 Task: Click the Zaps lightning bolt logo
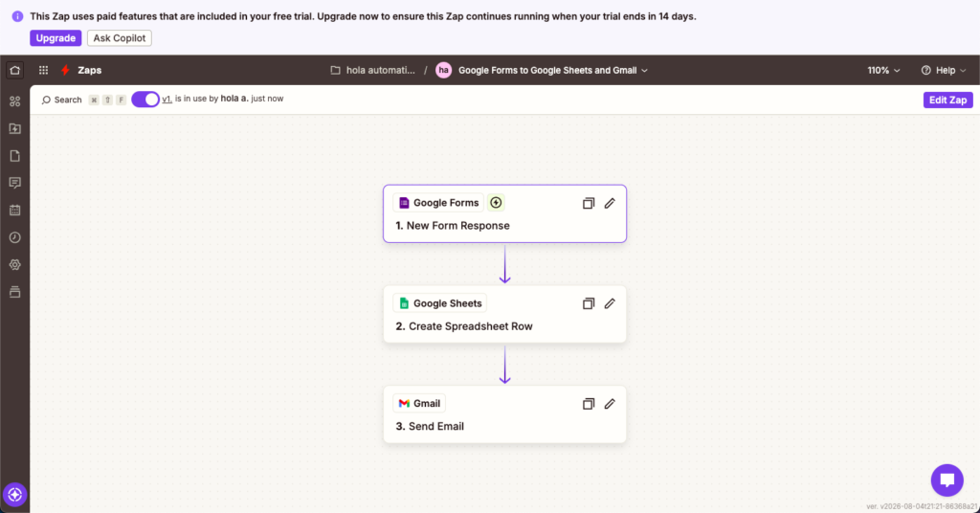(65, 70)
